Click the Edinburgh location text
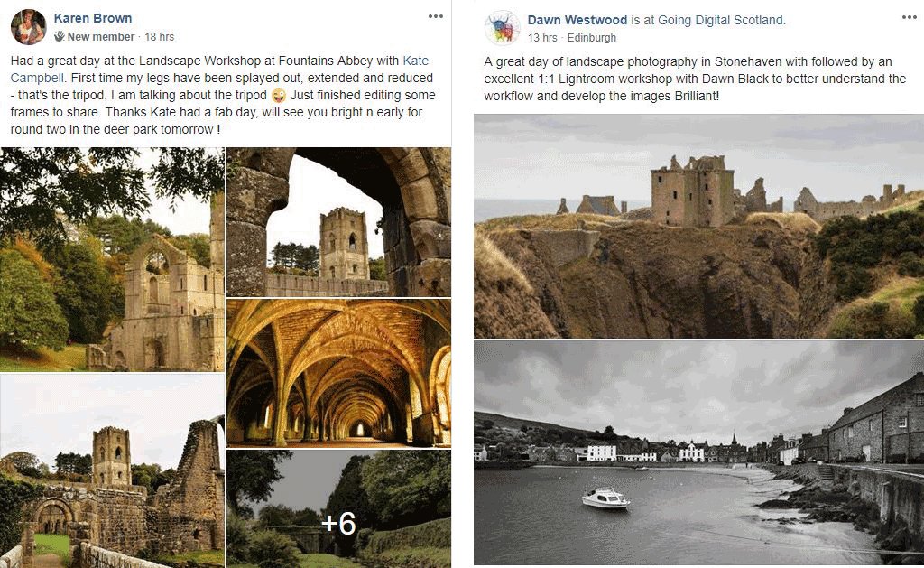 click(592, 38)
